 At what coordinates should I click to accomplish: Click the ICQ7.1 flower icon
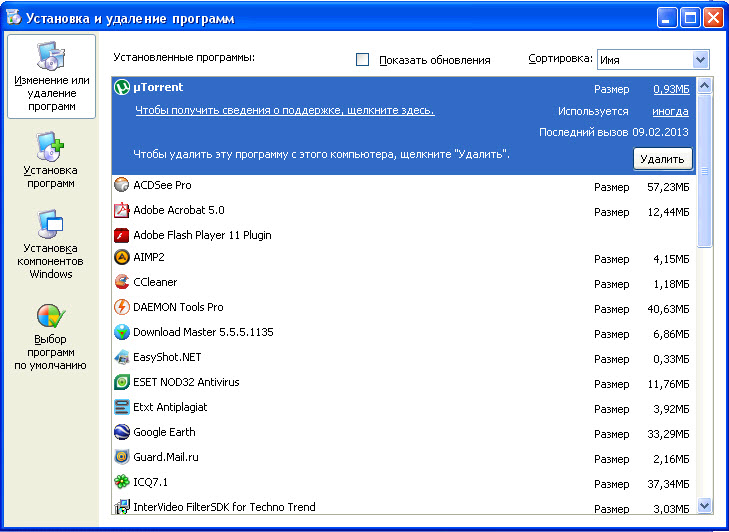[x=121, y=482]
